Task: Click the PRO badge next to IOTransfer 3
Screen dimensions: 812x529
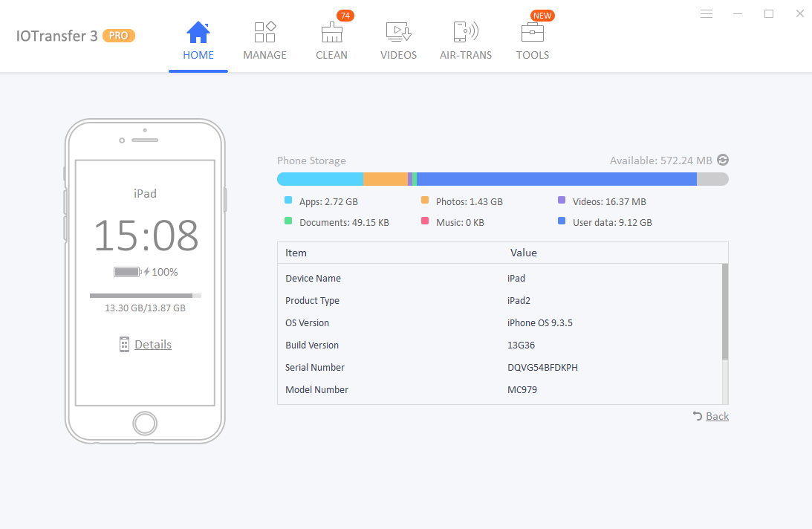Action: point(119,35)
